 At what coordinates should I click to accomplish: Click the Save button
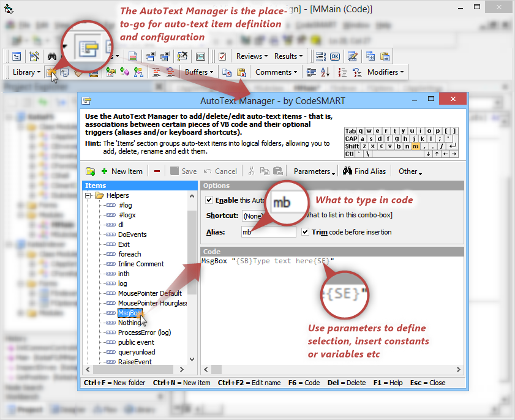184,171
